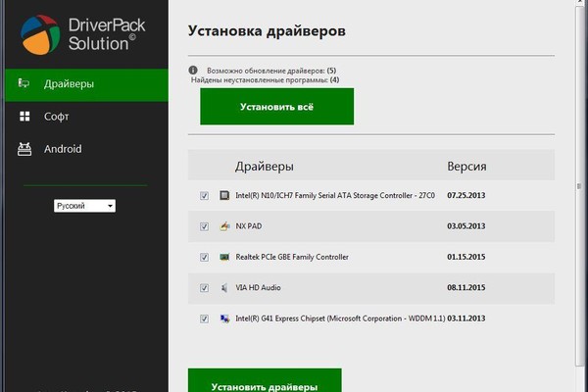
Task: Click the NX PAD device icon
Action: click(x=224, y=226)
